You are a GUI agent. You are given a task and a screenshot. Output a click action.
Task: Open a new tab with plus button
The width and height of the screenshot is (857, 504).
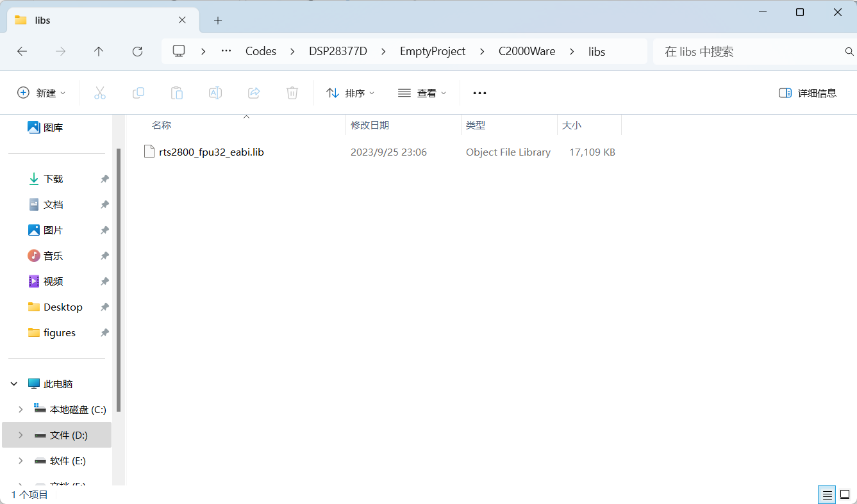point(218,20)
